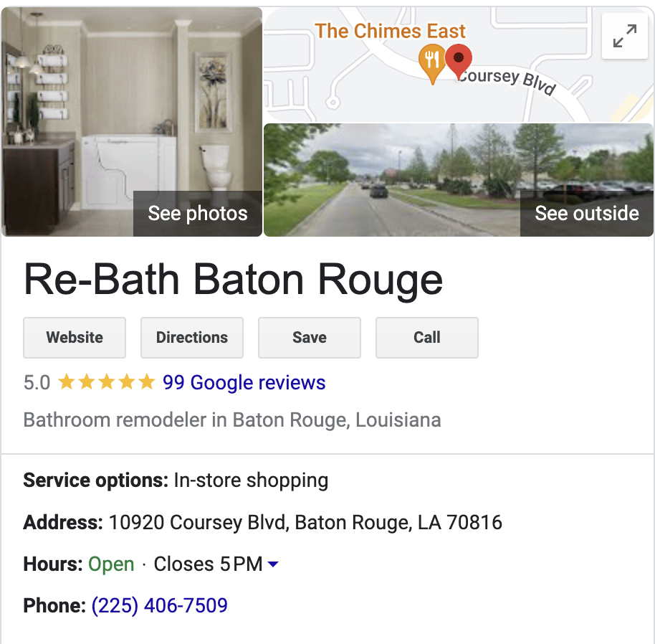
Task: Get Directions to Re-Bath
Action: click(x=192, y=338)
